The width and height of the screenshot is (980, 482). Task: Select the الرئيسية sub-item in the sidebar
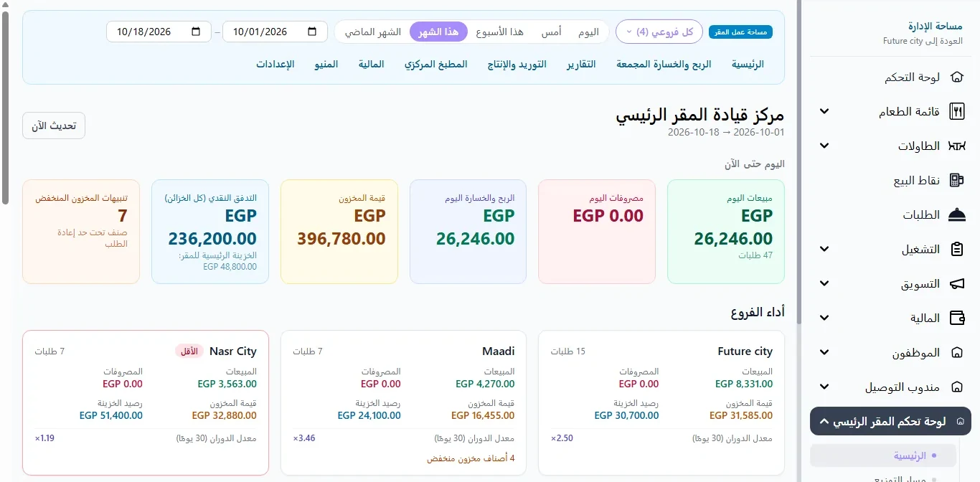pos(883,455)
